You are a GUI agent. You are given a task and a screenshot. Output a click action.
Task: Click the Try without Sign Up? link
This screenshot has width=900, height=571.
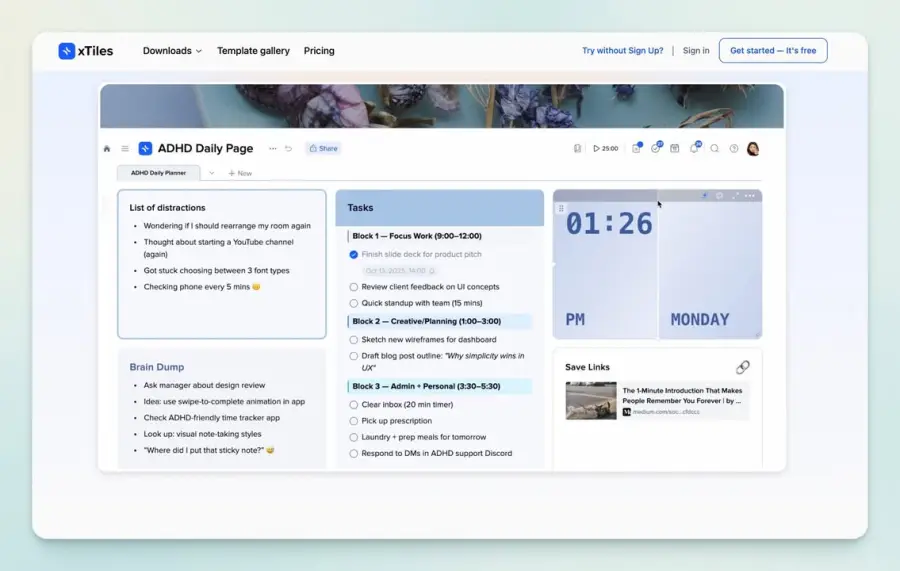[623, 51]
